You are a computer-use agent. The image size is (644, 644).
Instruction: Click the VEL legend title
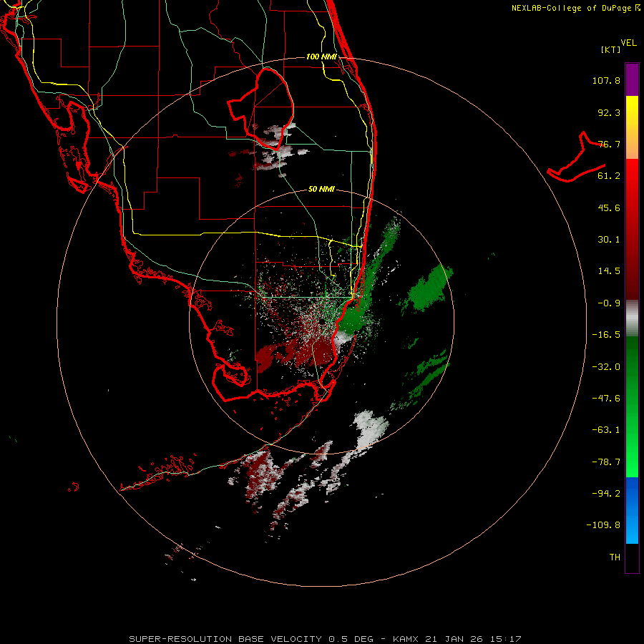(628, 43)
